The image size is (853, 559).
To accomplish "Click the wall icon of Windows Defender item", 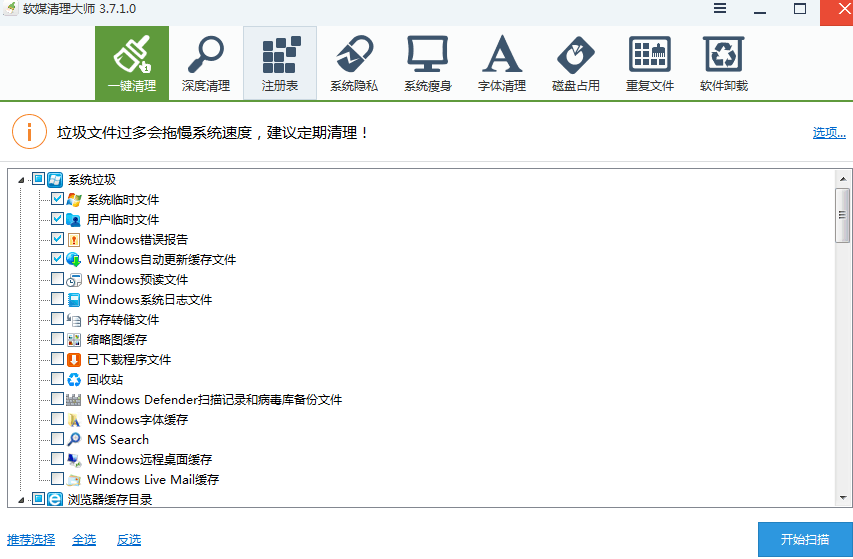I will click(x=74, y=400).
